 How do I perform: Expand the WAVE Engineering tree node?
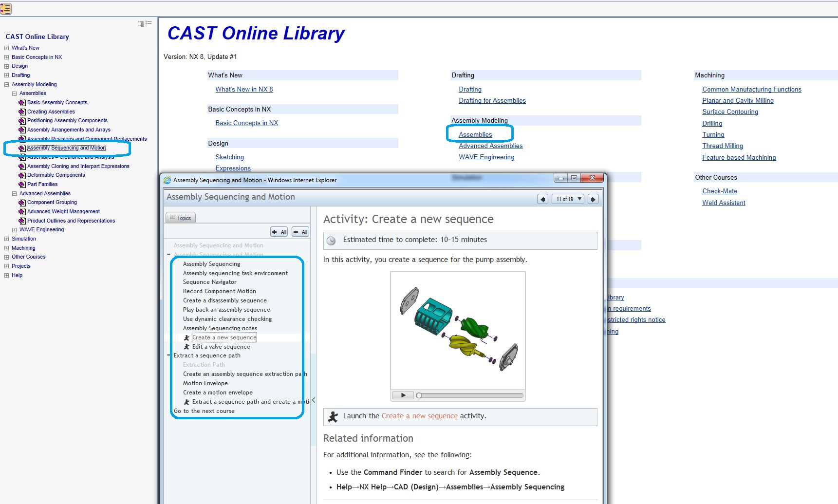coord(15,230)
